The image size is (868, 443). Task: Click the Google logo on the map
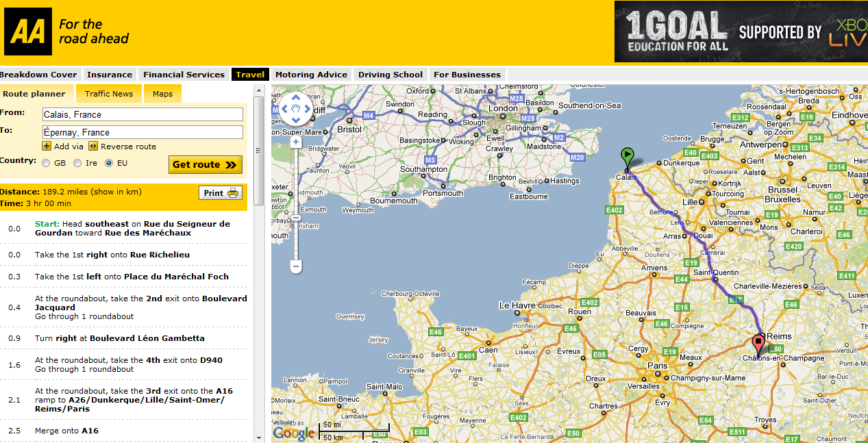293,433
